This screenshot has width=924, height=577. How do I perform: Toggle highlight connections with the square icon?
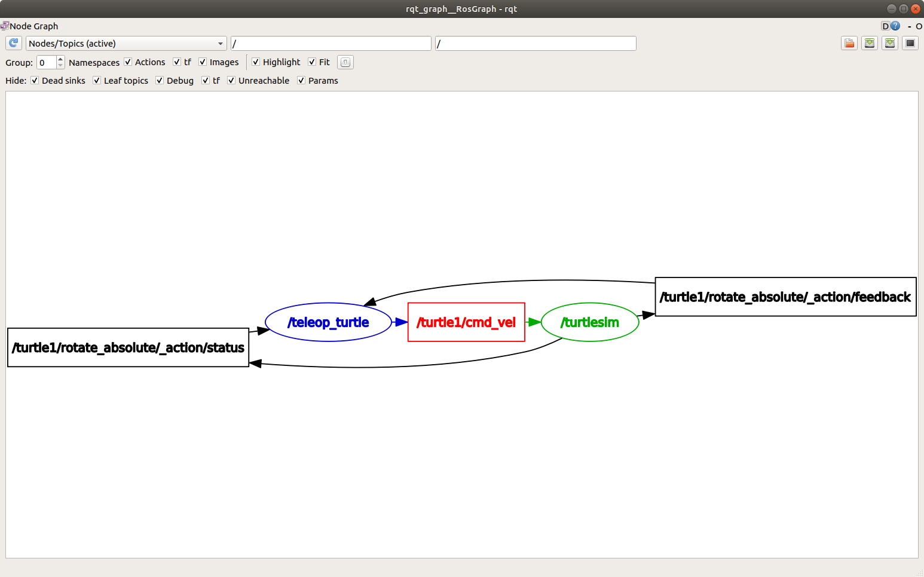(910, 43)
